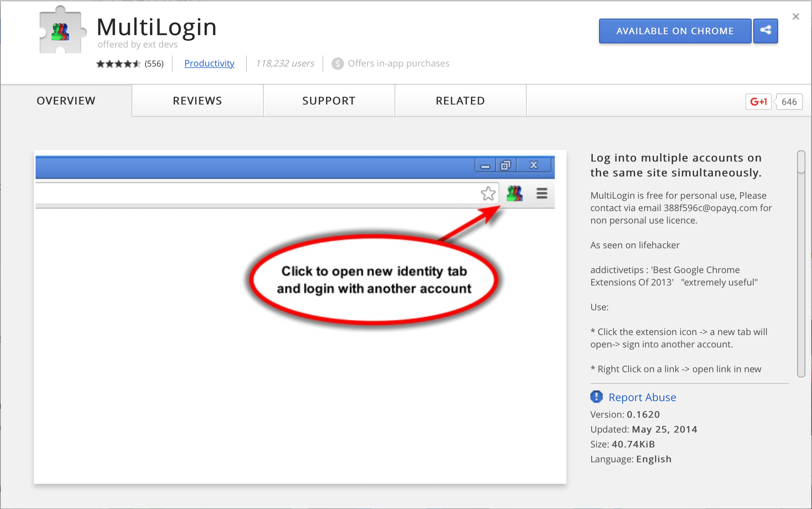The image size is (812, 509).
Task: Open the Productivity category link
Action: (209, 63)
